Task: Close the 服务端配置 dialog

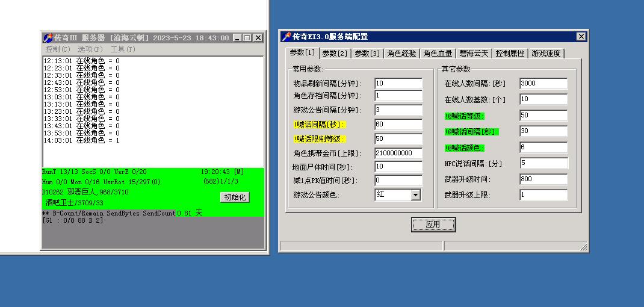Action: coord(581,37)
